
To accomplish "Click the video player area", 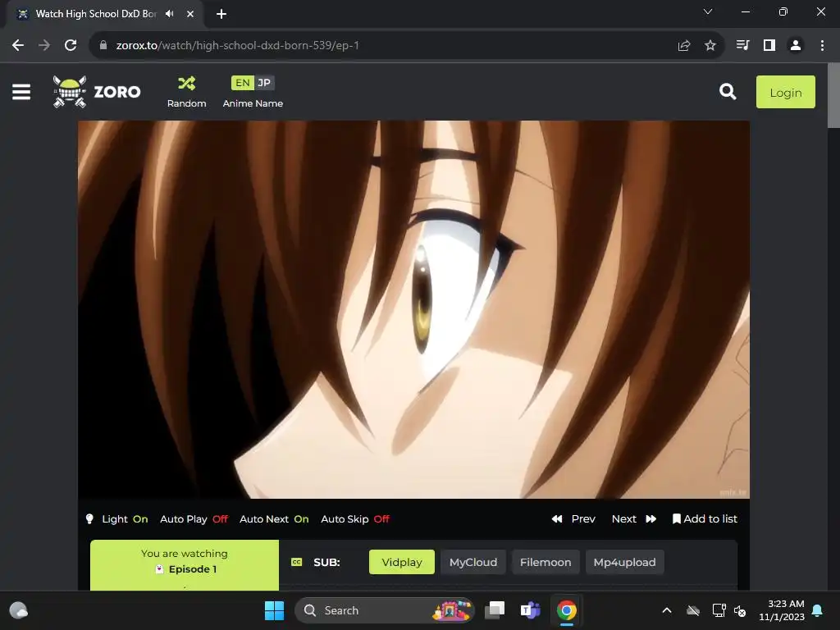I will [413, 309].
